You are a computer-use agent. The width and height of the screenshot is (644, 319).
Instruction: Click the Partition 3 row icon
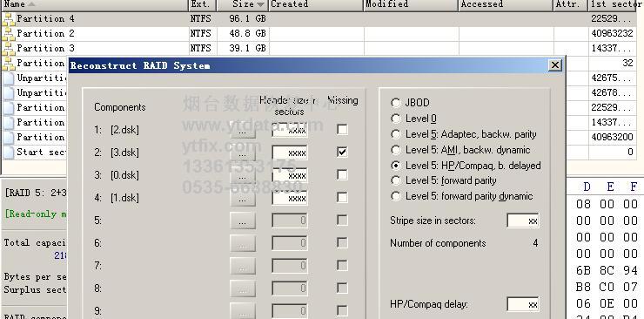pos(8,49)
